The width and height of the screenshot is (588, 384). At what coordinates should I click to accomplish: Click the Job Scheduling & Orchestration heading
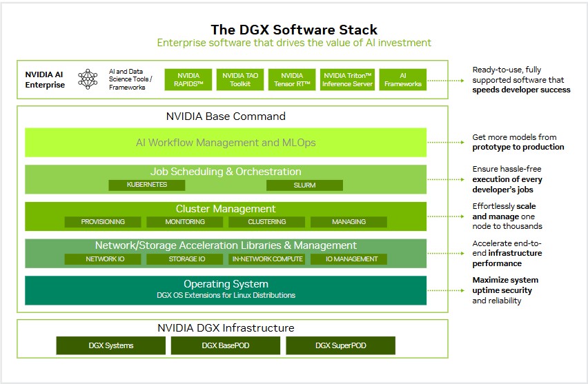pyautogui.click(x=226, y=172)
